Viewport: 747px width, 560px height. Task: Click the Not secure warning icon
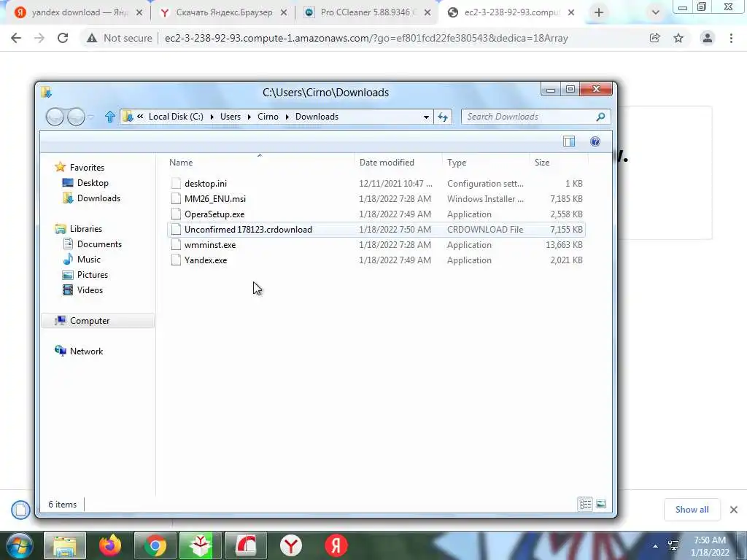tap(92, 38)
